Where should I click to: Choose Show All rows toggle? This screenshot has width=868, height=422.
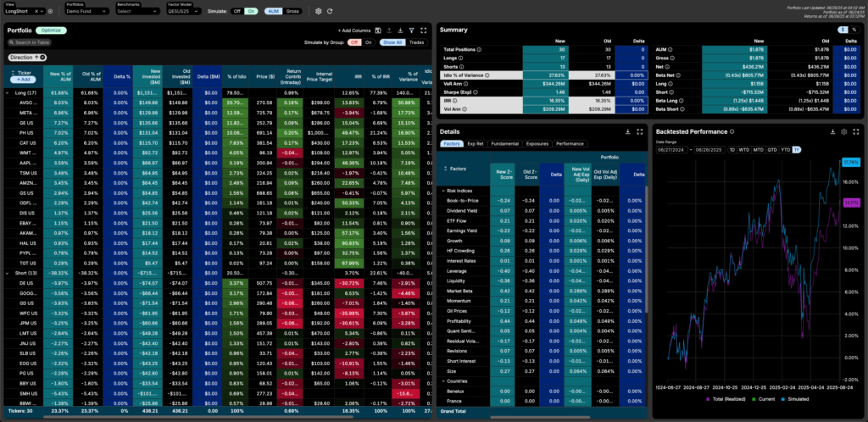392,42
